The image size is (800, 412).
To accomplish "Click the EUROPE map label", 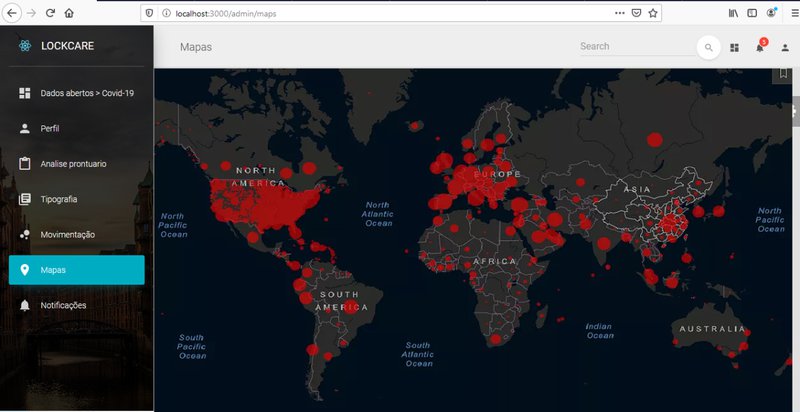I will (x=496, y=174).
